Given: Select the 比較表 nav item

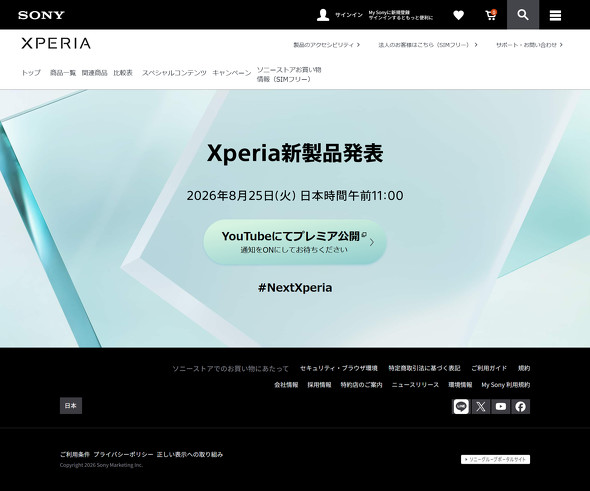Looking at the screenshot, I should (x=123, y=73).
